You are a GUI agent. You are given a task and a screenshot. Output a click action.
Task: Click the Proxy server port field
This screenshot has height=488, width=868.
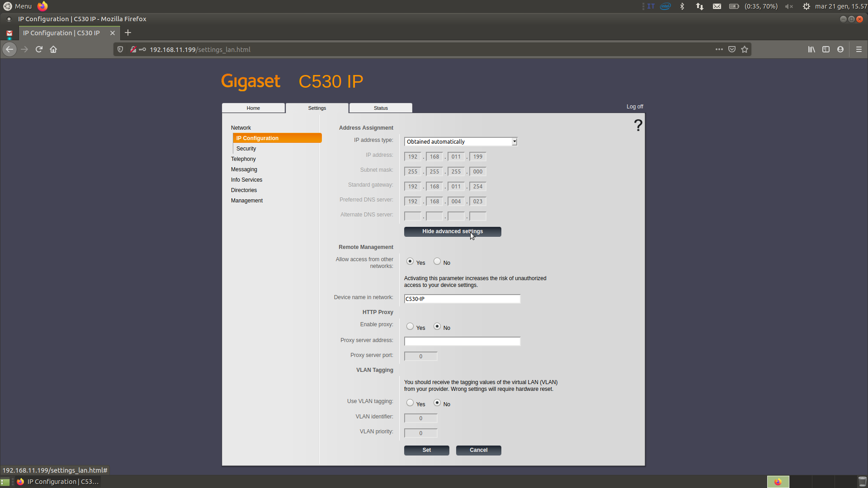click(x=420, y=356)
